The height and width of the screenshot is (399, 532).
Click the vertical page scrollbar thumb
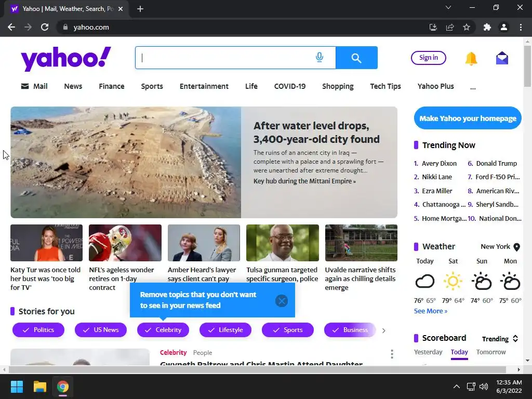tap(527, 66)
